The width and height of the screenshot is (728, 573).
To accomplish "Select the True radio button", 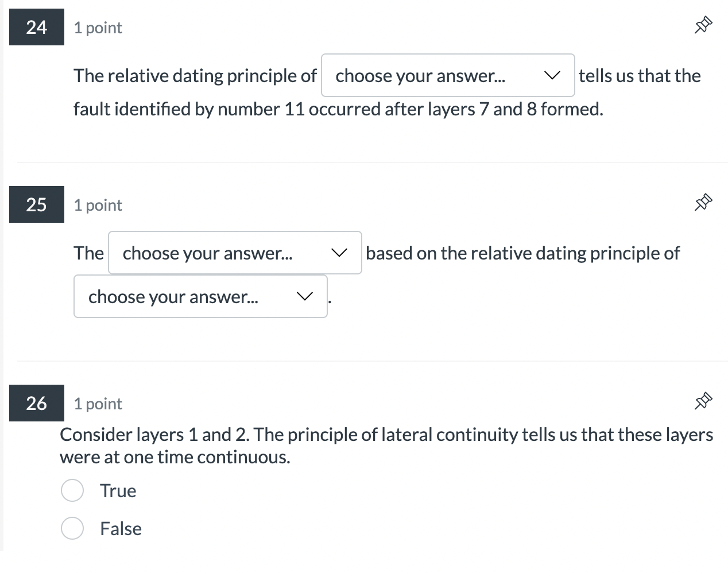I will 72,490.
